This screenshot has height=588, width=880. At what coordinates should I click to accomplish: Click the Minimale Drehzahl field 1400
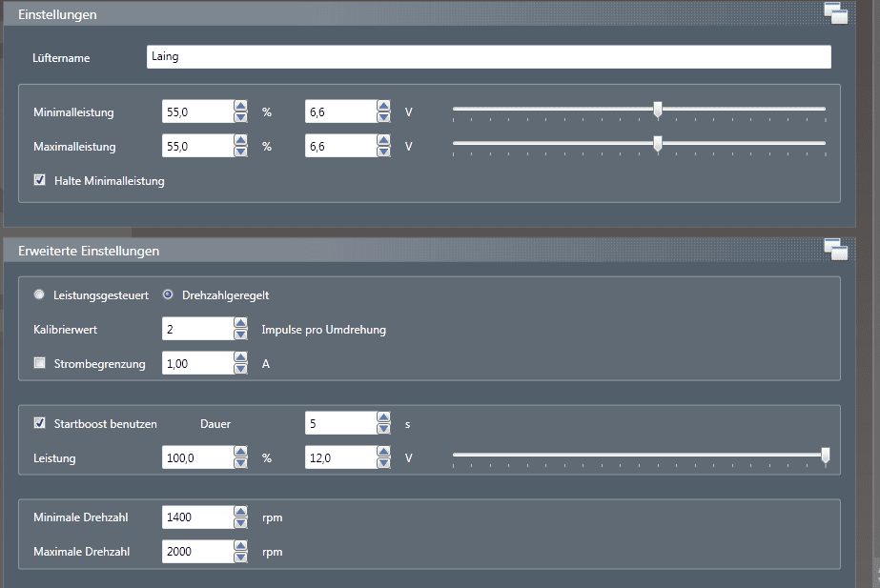click(x=198, y=517)
